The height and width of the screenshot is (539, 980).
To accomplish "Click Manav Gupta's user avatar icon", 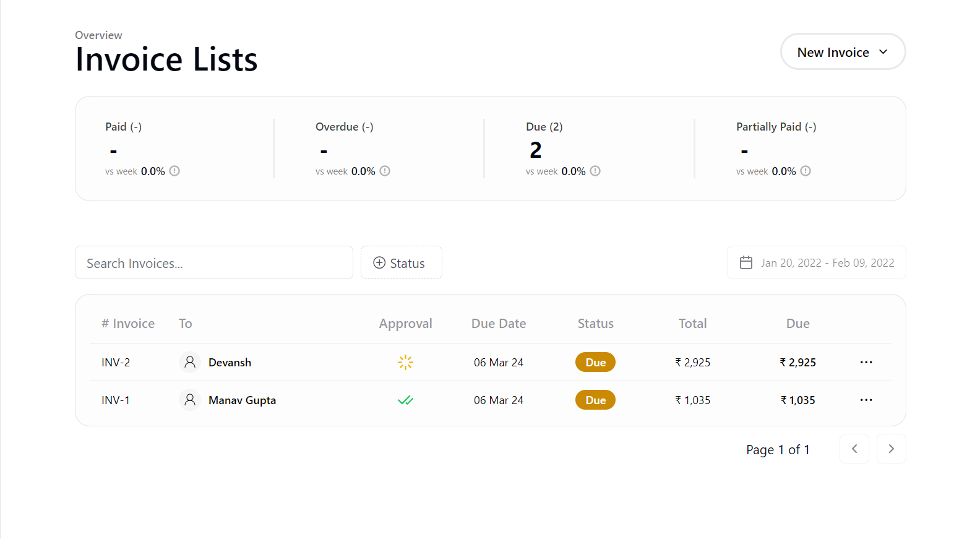I will (190, 400).
